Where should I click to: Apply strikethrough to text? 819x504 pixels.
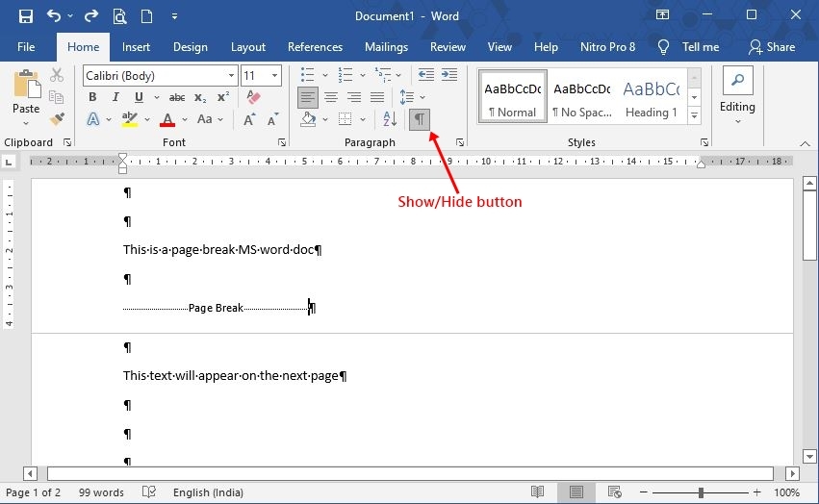point(177,97)
